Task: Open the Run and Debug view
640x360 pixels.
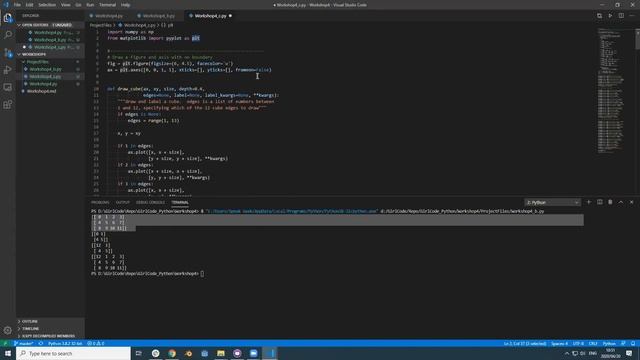Action: point(8,70)
